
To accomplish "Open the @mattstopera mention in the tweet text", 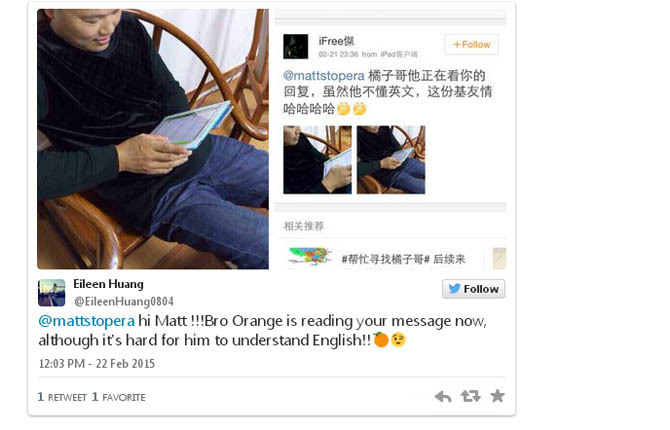I will coord(86,321).
